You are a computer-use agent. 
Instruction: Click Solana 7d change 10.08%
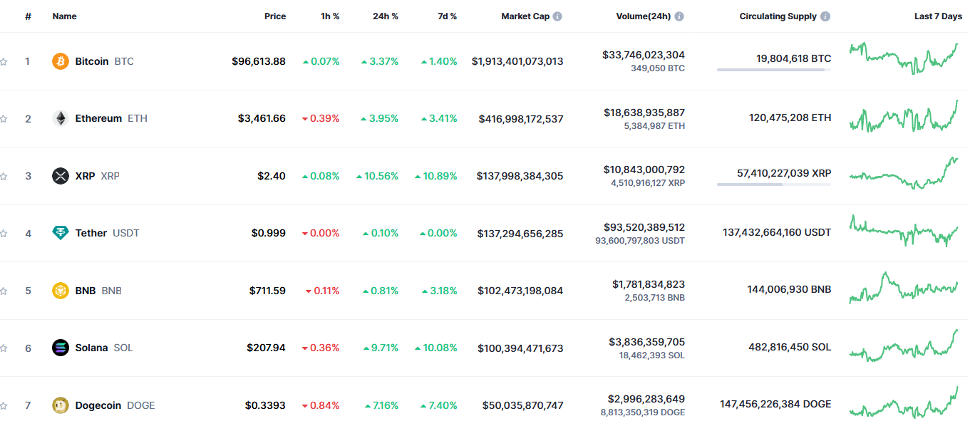pyautogui.click(x=435, y=348)
